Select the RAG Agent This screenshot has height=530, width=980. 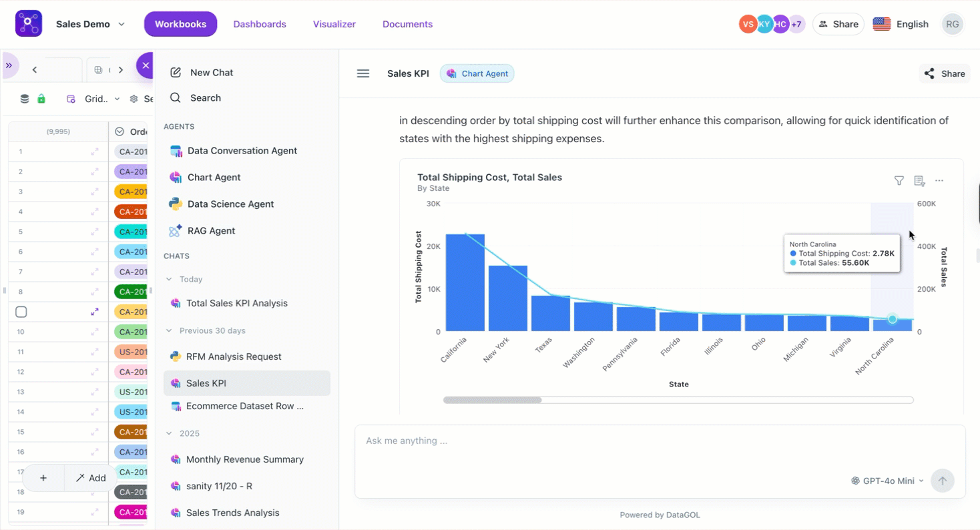click(x=211, y=231)
